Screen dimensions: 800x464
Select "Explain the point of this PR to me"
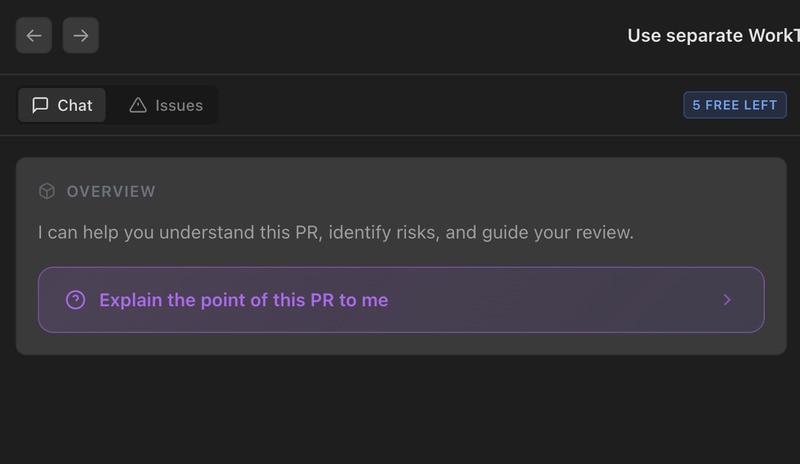[x=243, y=300]
